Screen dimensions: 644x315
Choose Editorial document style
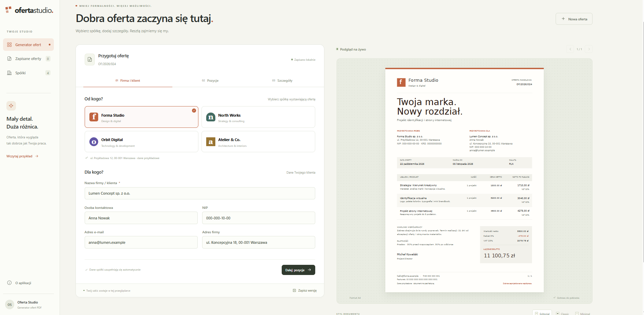[542, 314]
